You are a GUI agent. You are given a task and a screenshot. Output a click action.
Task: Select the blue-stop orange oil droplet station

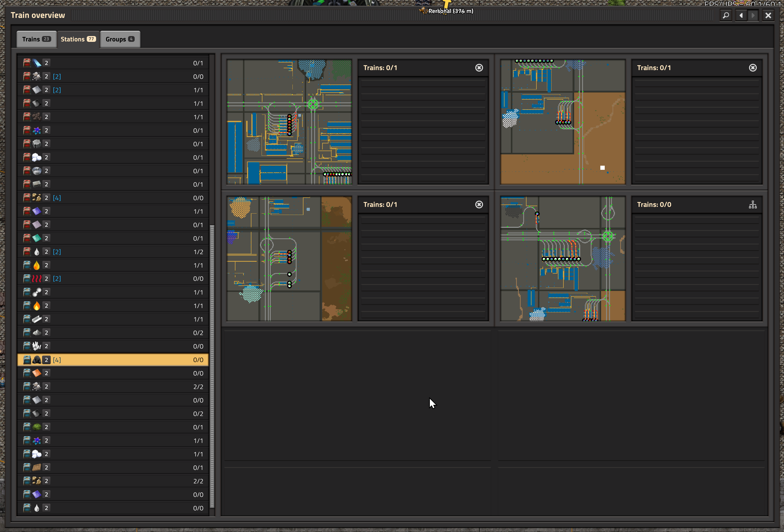[113, 265]
